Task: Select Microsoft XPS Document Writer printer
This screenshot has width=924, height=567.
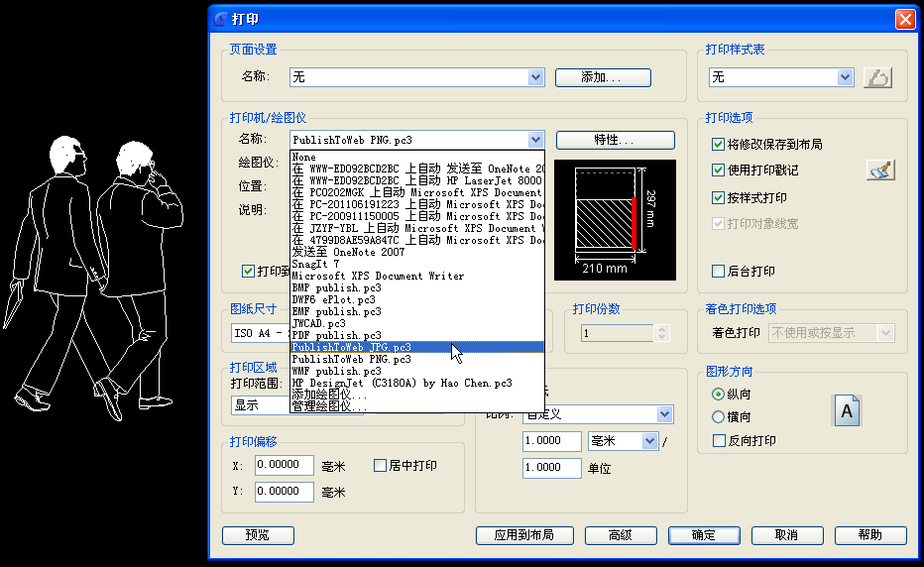Action: [x=378, y=276]
